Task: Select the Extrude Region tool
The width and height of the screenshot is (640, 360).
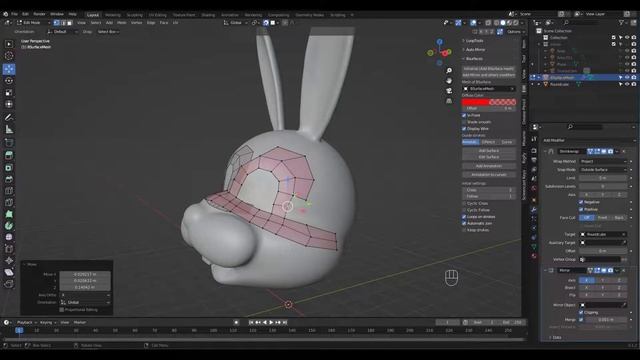Action: coord(9,156)
